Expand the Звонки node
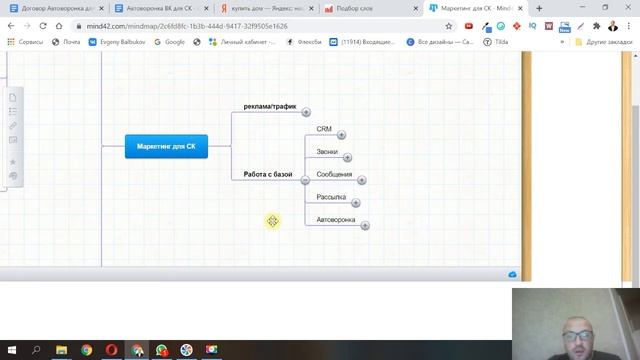 tap(347, 157)
